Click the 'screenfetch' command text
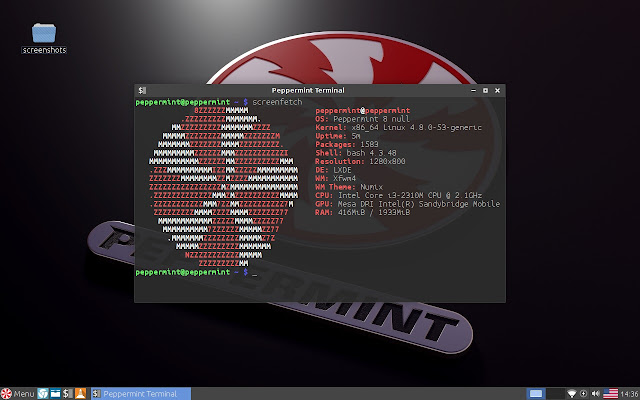Screen dimensions: 640x400 277,102
